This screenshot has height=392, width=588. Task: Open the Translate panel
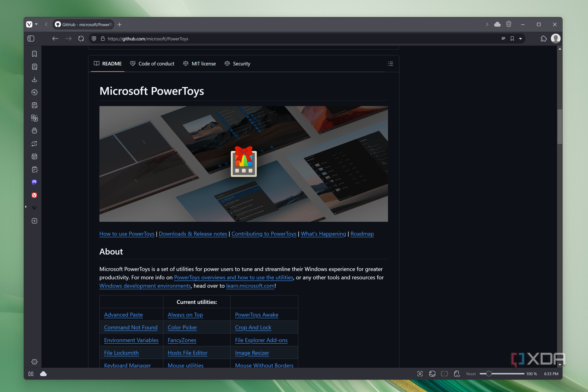pyautogui.click(x=34, y=118)
